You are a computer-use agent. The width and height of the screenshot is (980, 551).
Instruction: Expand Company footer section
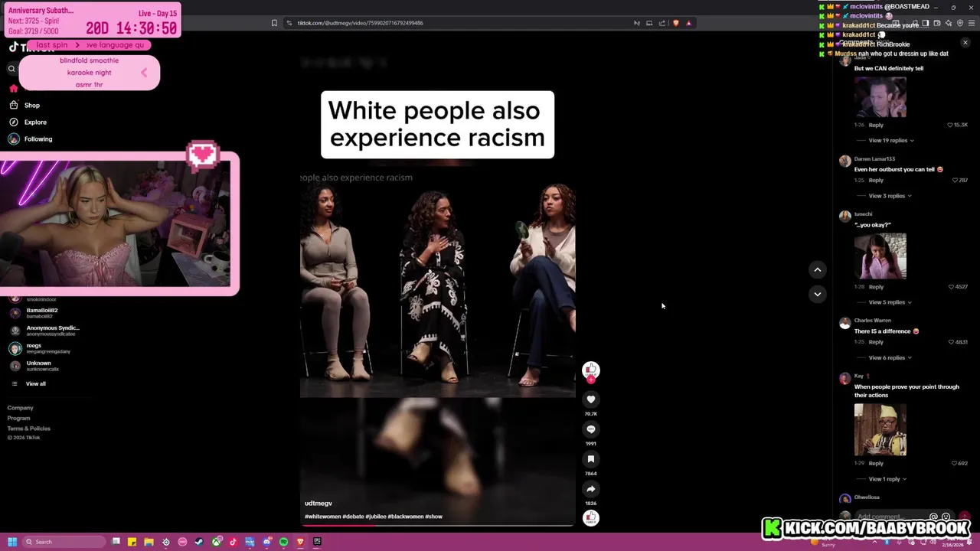tap(21, 408)
